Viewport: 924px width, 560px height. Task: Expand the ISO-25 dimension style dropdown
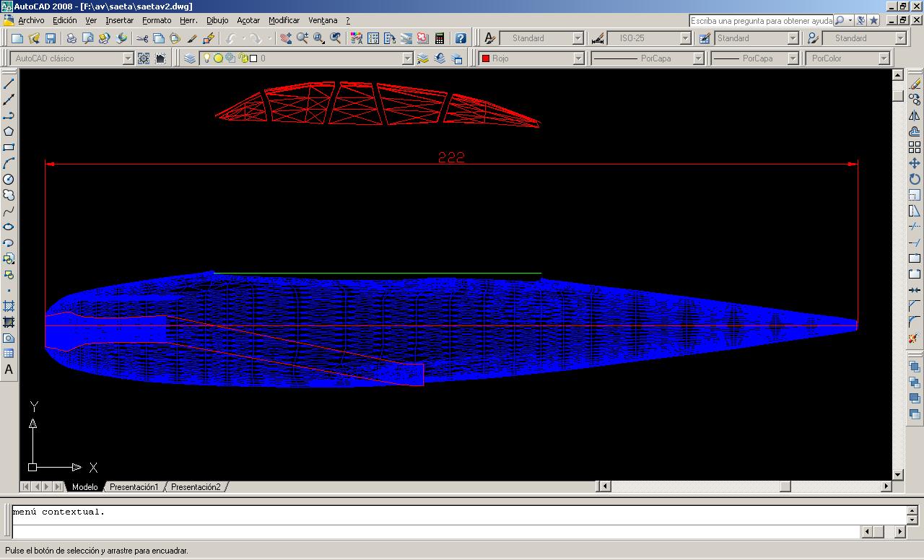tap(685, 38)
